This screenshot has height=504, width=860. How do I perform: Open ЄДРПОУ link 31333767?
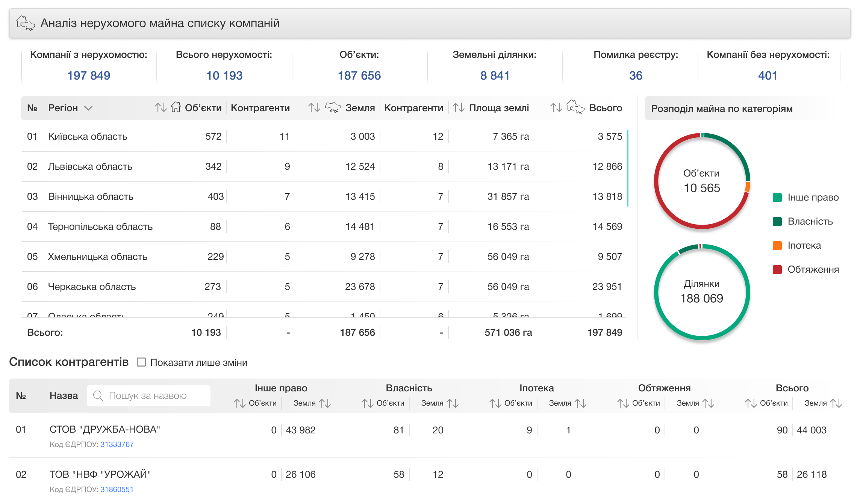tap(117, 444)
